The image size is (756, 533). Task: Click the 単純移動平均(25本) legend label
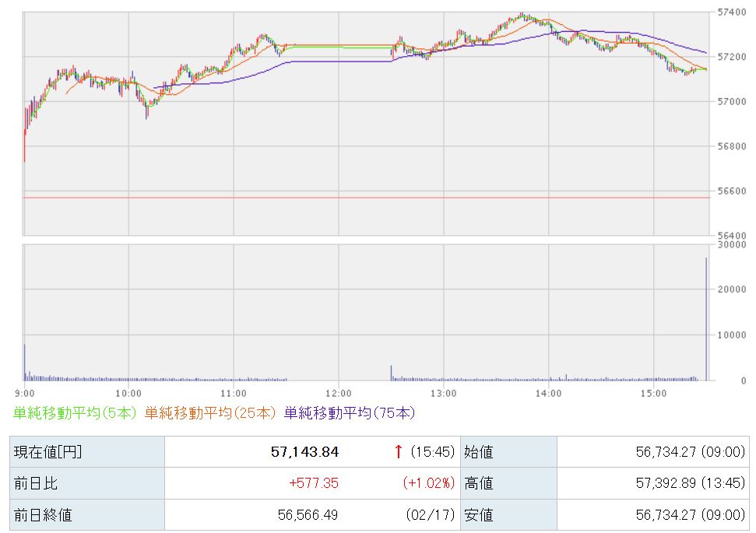point(210,412)
